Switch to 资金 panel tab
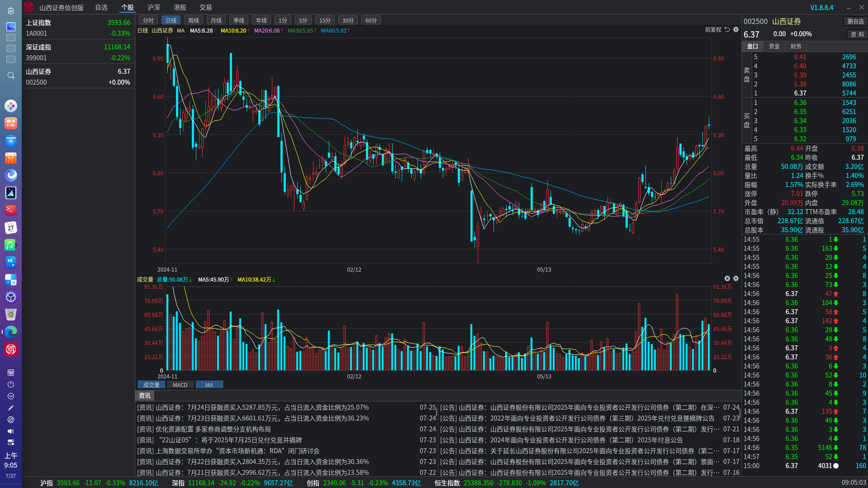 pyautogui.click(x=774, y=46)
